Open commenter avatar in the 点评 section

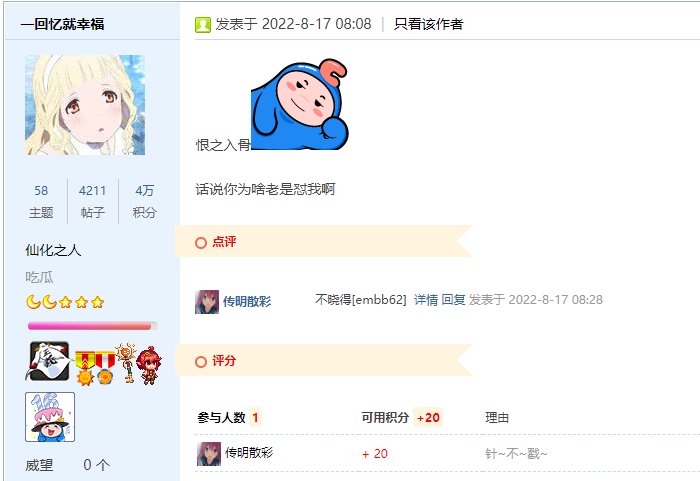click(x=207, y=302)
